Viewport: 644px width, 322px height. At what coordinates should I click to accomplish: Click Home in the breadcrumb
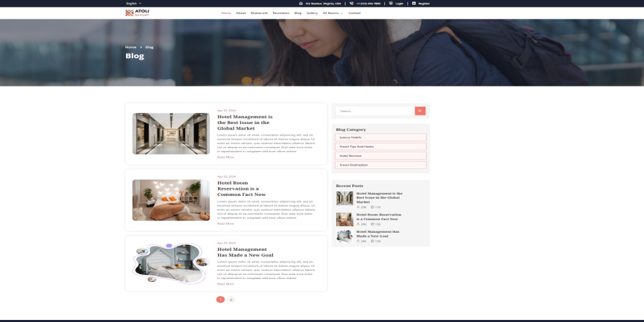pyautogui.click(x=131, y=47)
